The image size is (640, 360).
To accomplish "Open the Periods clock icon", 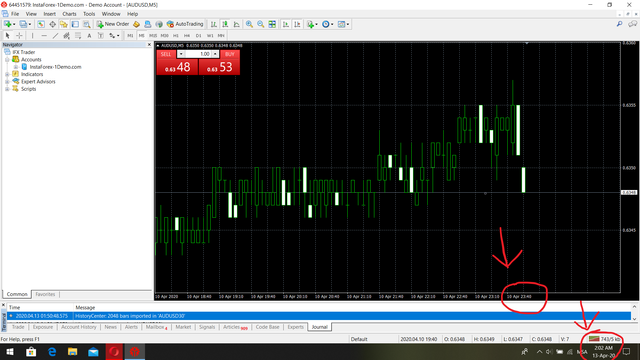I will (x=326, y=24).
